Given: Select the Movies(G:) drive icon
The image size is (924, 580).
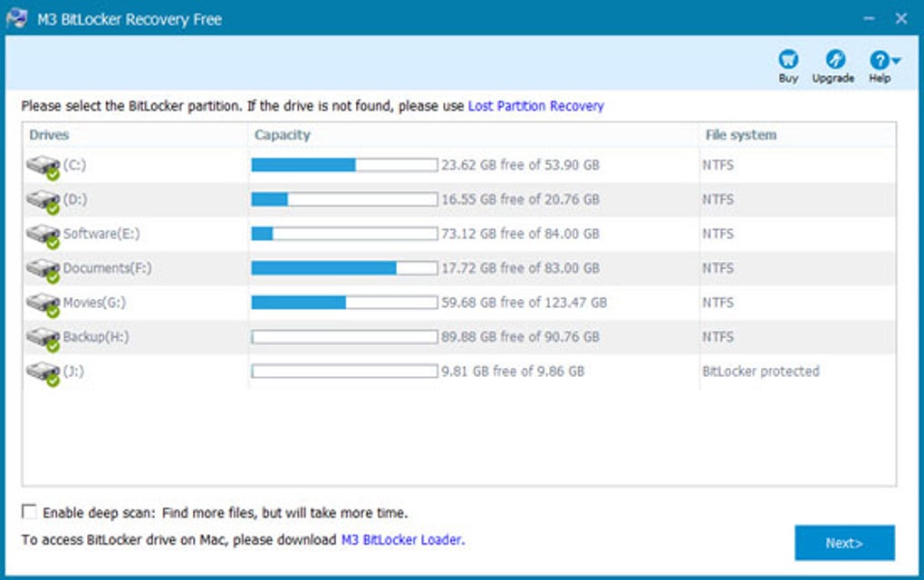Looking at the screenshot, I should pyautogui.click(x=43, y=304).
